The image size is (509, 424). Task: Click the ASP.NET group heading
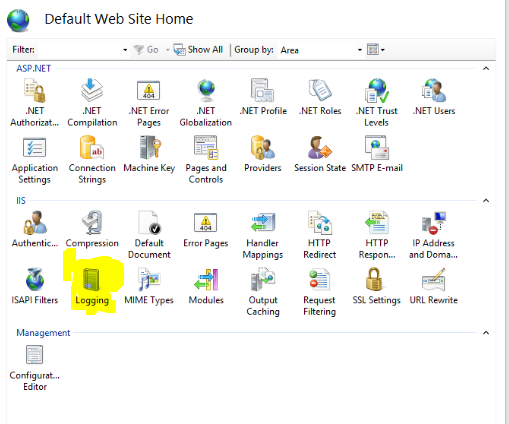(x=34, y=68)
